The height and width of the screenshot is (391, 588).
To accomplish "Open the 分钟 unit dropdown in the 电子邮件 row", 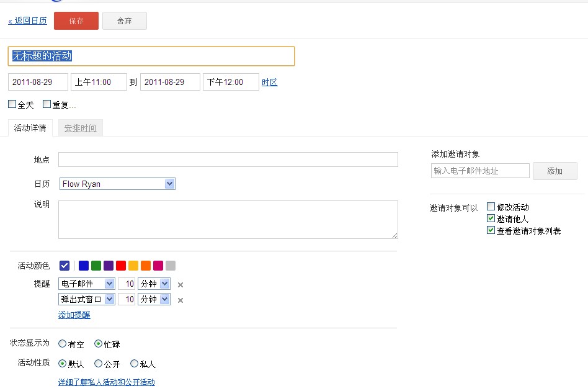I will (x=154, y=284).
